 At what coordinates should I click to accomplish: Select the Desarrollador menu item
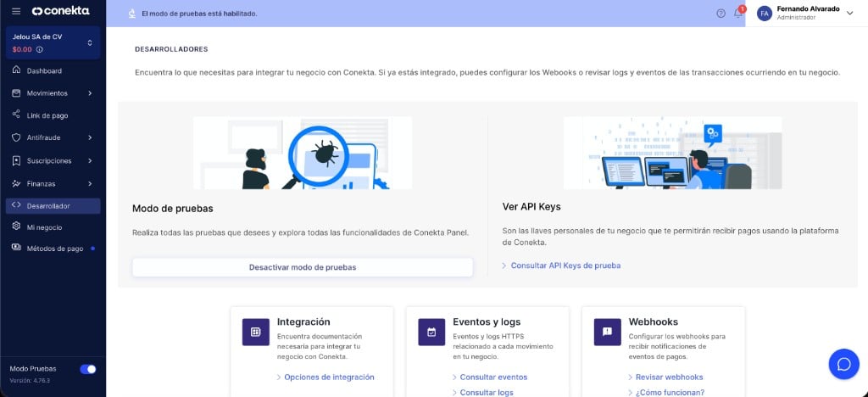tap(53, 205)
